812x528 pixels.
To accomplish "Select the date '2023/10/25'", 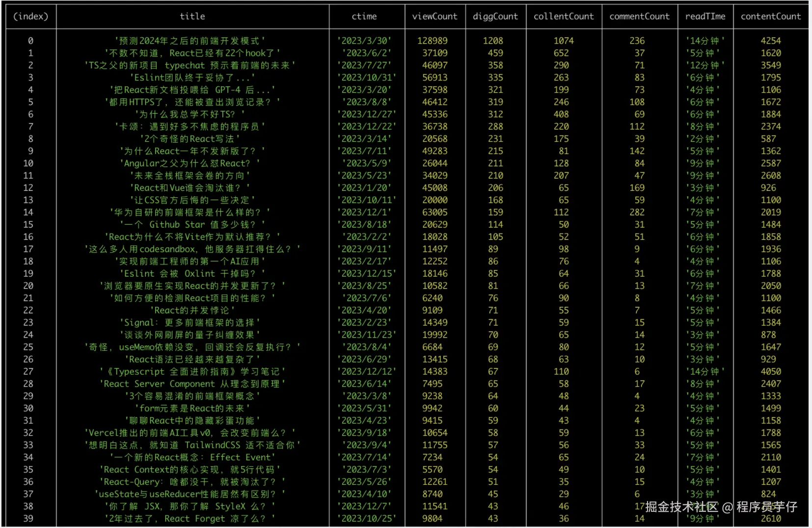I will [x=367, y=519].
